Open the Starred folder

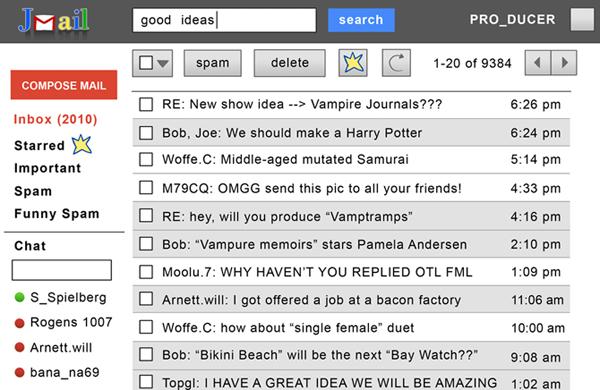(39, 145)
